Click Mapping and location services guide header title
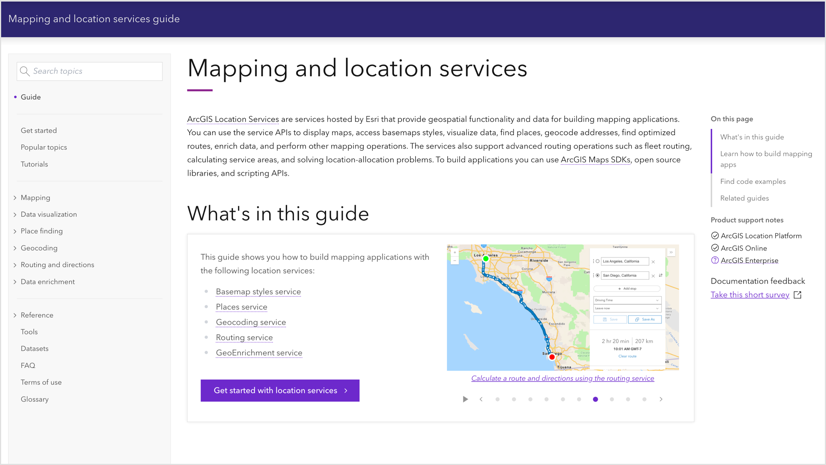826x465 pixels. [94, 19]
